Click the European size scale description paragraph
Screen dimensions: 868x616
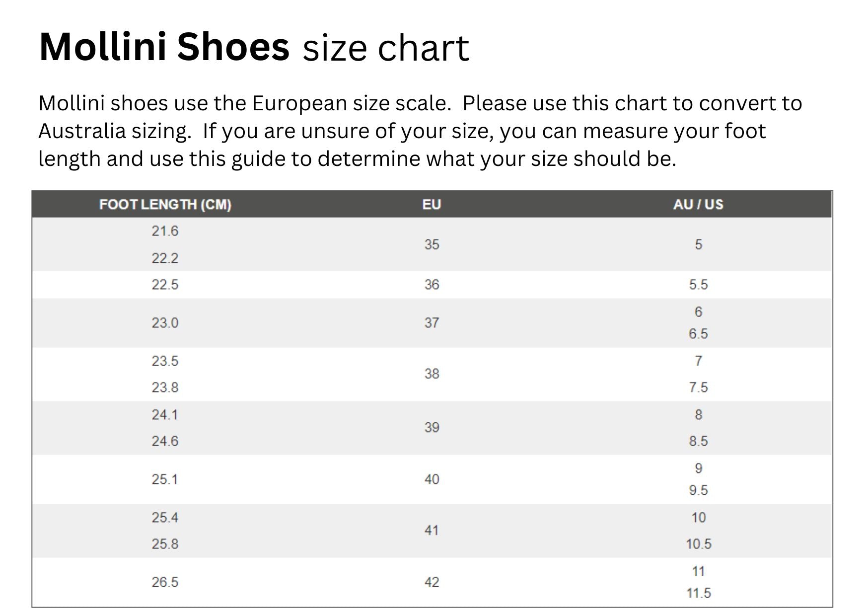click(x=420, y=131)
